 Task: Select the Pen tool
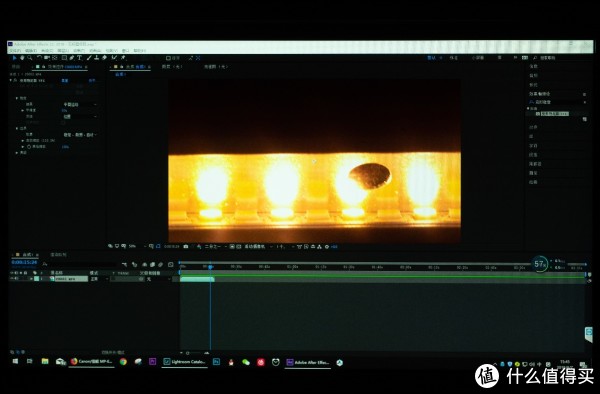point(72,58)
